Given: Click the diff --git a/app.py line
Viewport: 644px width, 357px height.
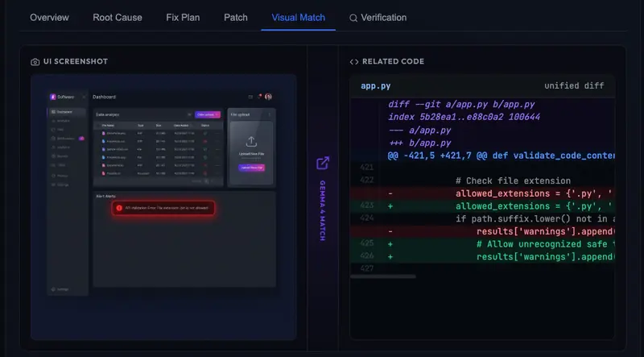Looking at the screenshot, I should 461,105.
